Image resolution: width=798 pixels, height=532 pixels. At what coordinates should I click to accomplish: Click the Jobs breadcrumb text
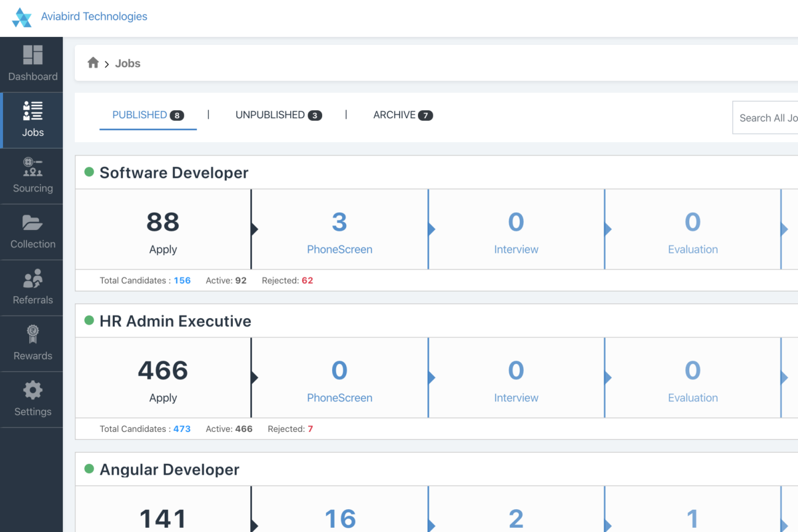(x=128, y=63)
